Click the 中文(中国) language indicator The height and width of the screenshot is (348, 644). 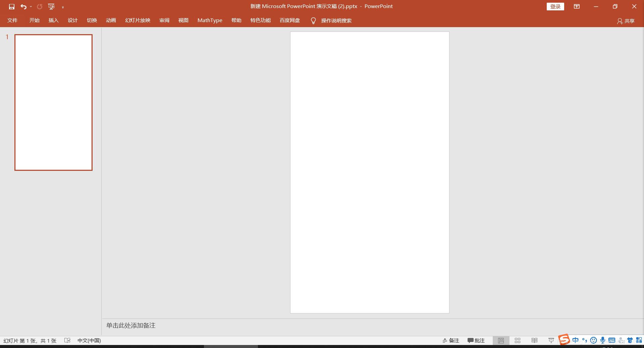(89, 341)
